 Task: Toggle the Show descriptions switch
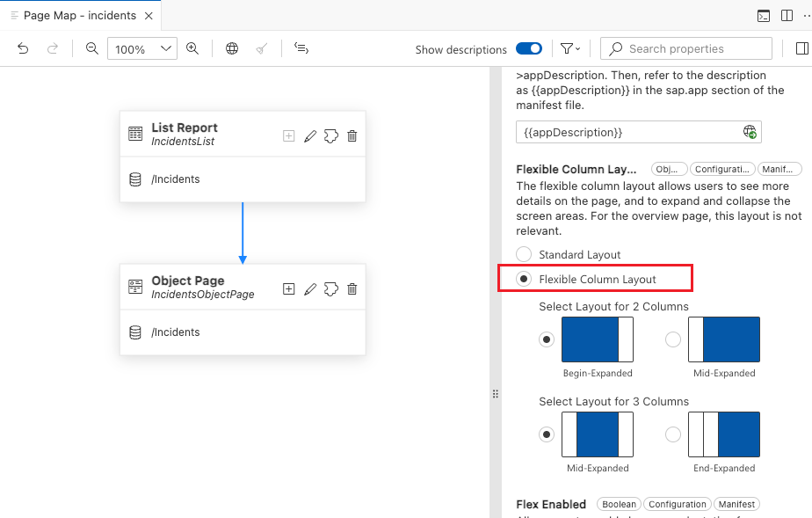[x=529, y=49]
